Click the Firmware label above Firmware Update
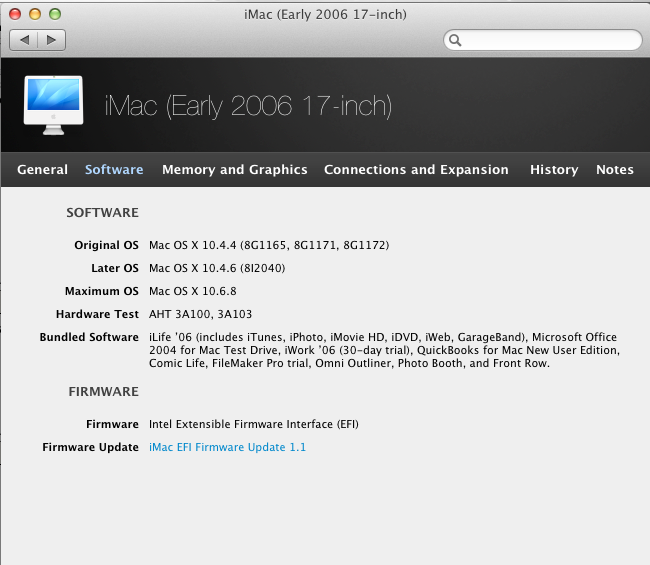 (112, 424)
